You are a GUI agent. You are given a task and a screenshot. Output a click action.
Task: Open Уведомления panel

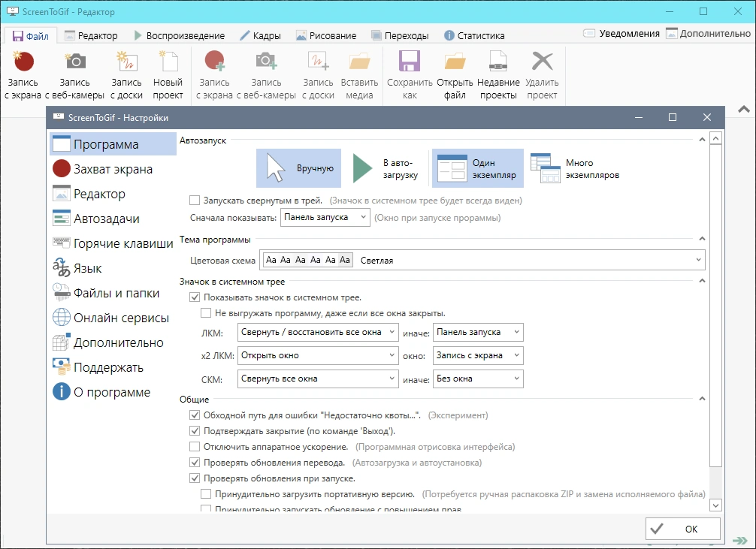621,33
